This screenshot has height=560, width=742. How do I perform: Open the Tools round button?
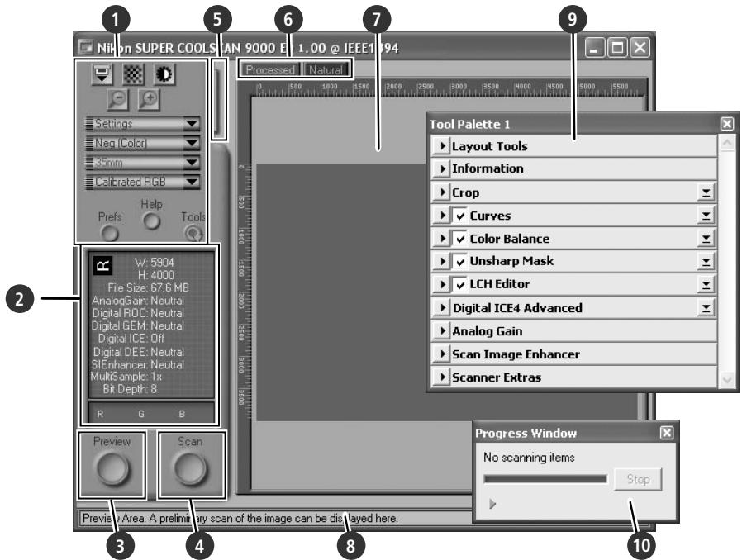pos(193,233)
